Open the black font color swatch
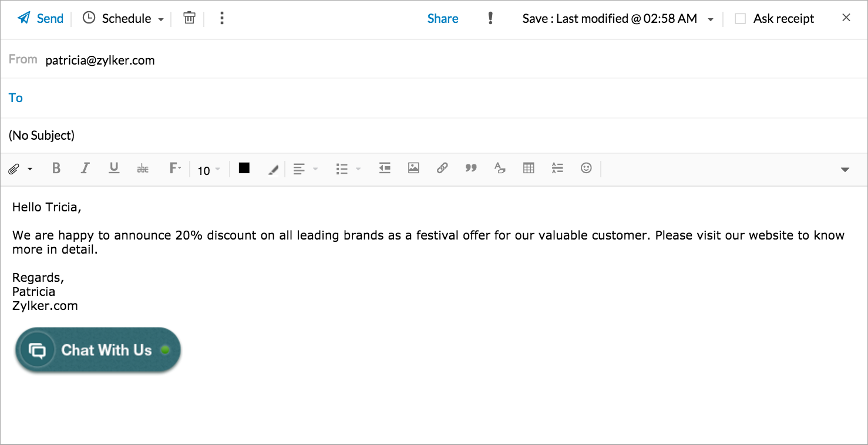This screenshot has height=445, width=868. click(x=244, y=168)
